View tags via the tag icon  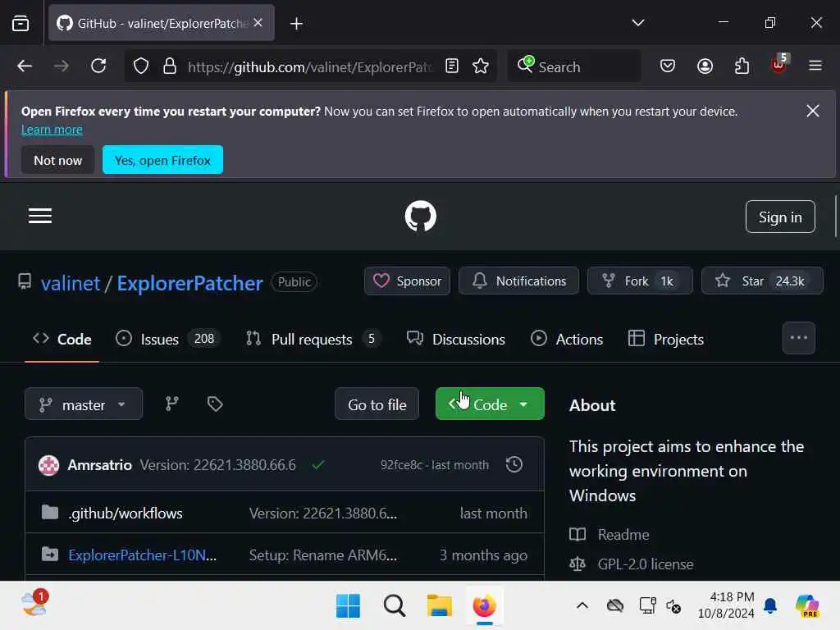tap(215, 404)
